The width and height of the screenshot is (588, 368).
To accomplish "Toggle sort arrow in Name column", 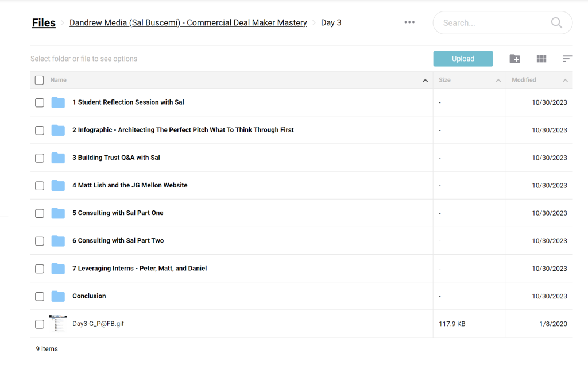I will 425,80.
